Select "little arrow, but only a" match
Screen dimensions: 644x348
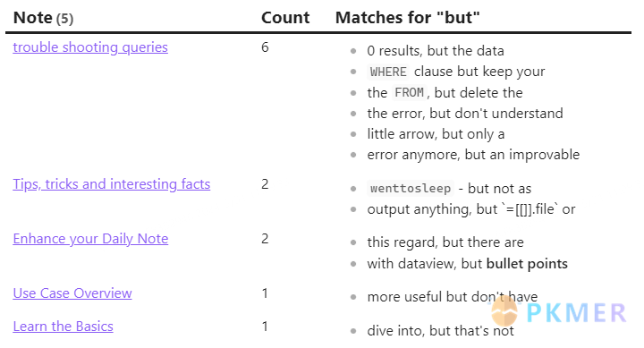point(436,134)
